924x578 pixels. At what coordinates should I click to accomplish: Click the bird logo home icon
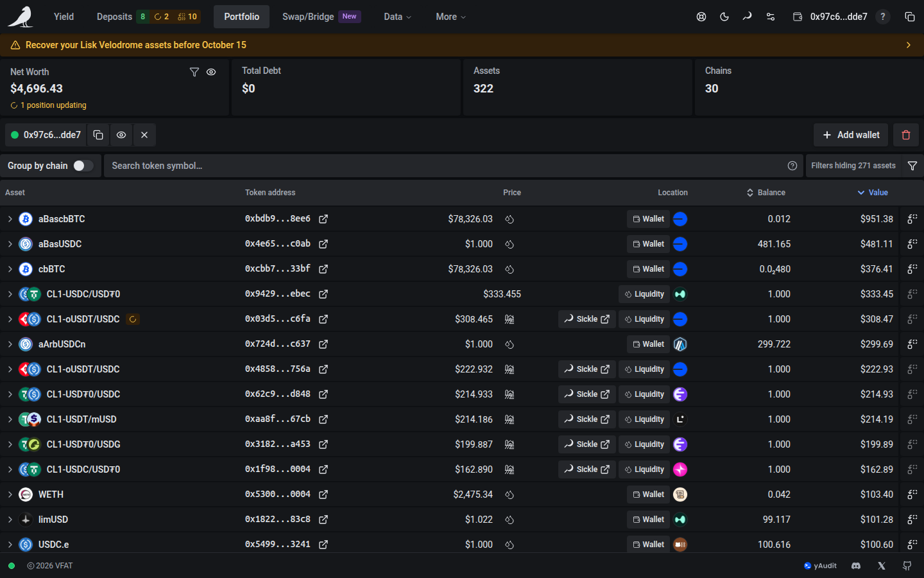21,17
